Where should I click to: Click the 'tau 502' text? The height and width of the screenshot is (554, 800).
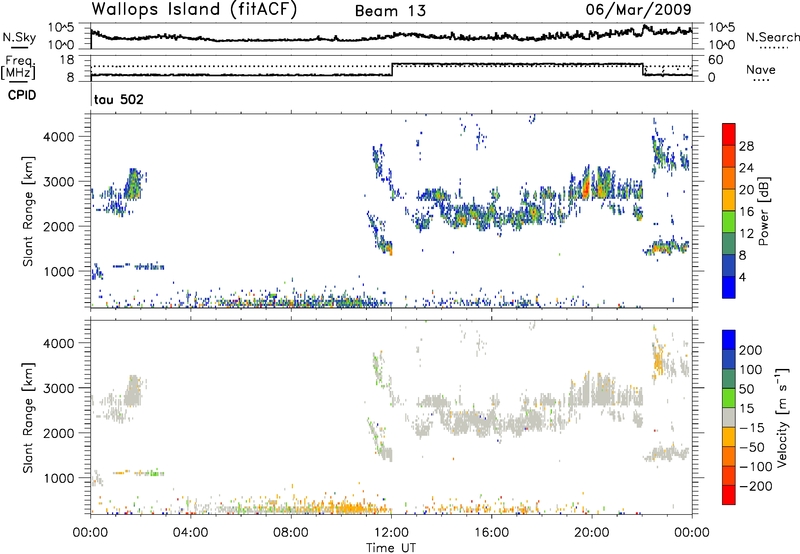point(119,99)
